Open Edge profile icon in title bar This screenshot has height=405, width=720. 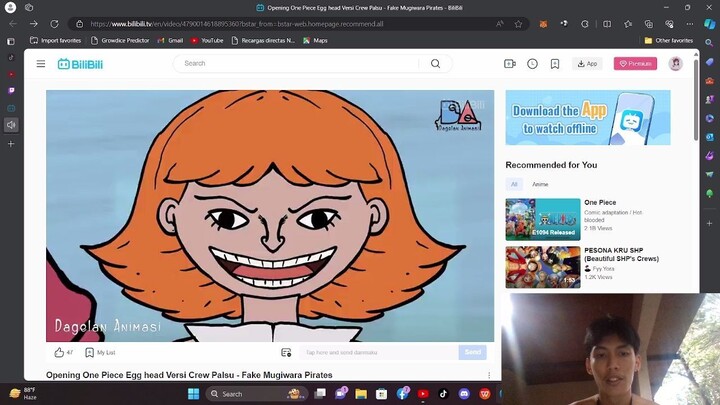point(10,7)
